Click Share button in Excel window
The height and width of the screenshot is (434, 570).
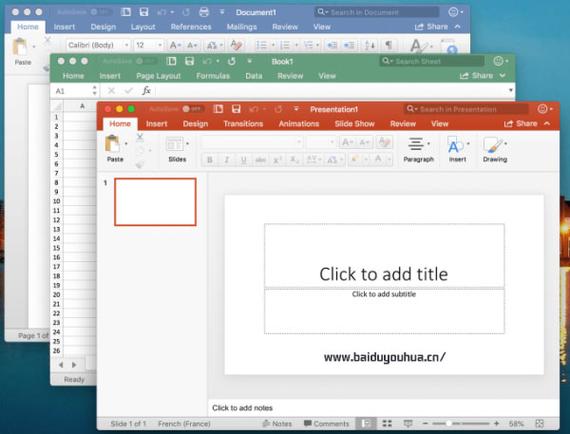click(x=477, y=76)
